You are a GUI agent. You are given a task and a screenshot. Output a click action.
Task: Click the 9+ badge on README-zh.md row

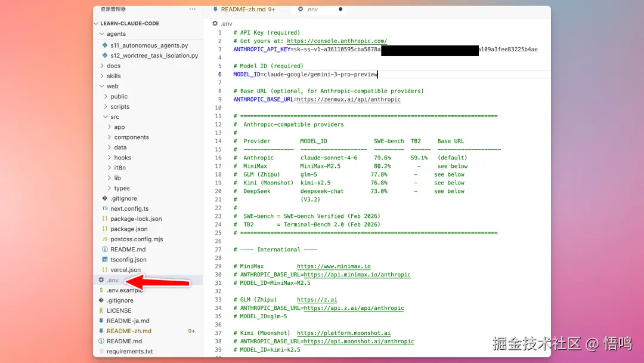point(191,331)
